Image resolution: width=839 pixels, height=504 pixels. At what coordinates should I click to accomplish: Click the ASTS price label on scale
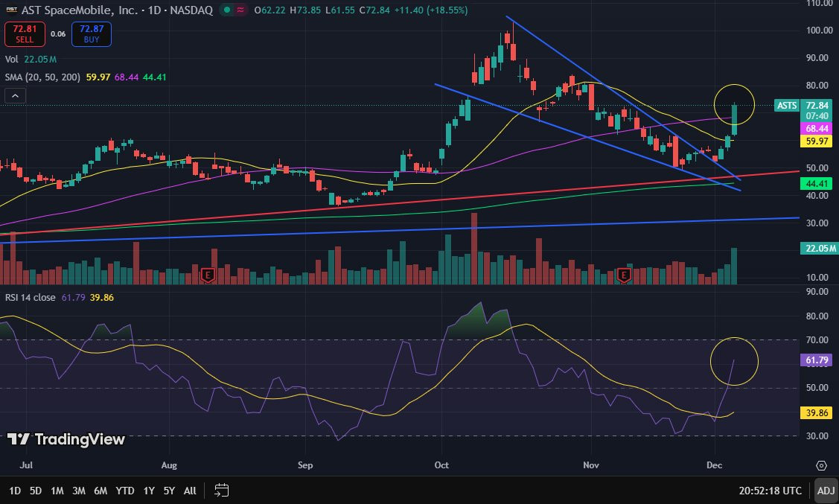[787, 106]
